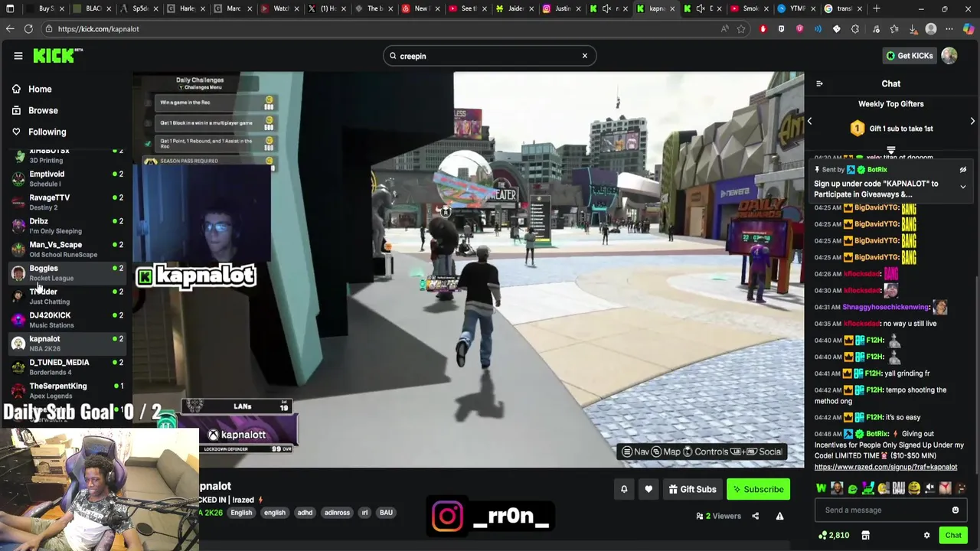Open Browse in the sidebar
The width and height of the screenshot is (980, 551).
[43, 110]
